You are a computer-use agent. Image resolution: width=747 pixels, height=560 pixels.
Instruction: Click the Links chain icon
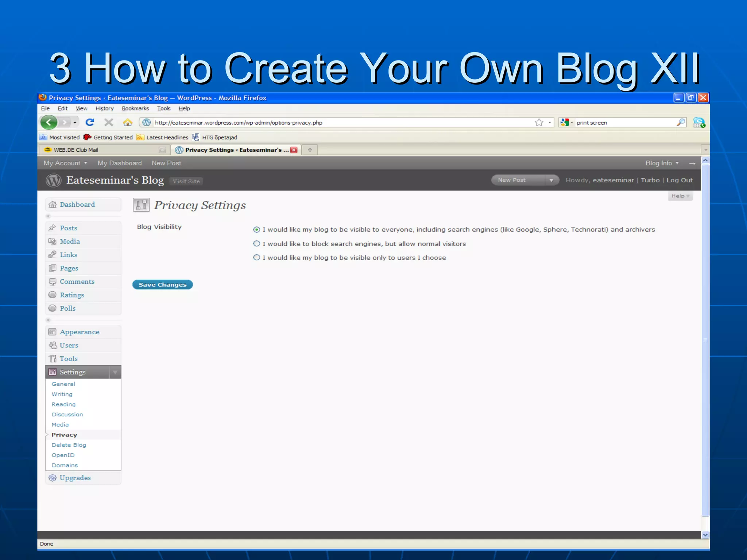click(52, 254)
